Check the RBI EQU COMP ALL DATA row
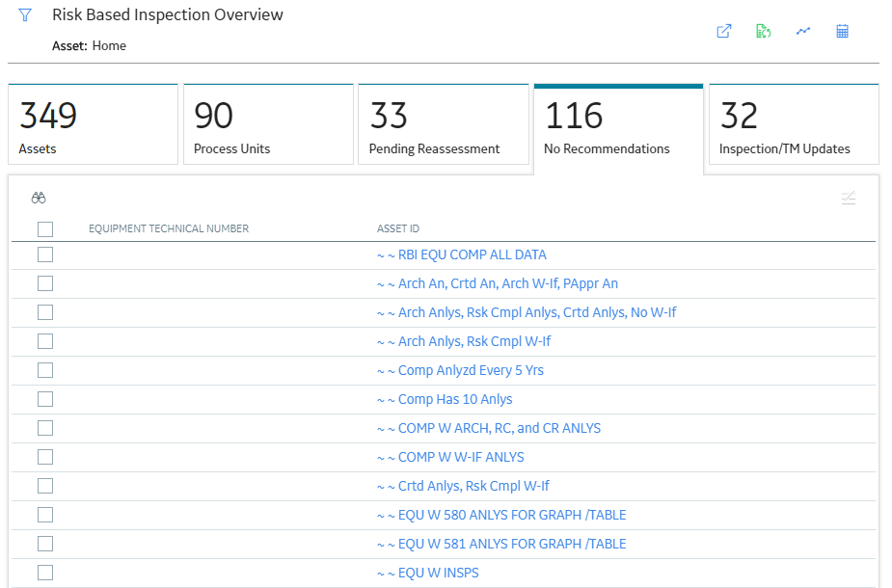This screenshot has height=588, width=892. (45, 254)
